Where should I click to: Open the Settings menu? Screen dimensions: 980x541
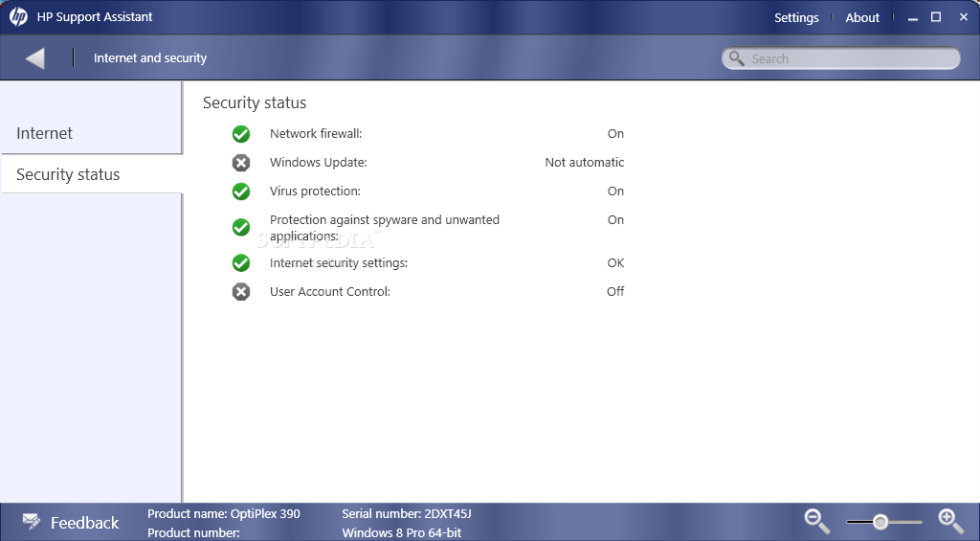click(796, 17)
